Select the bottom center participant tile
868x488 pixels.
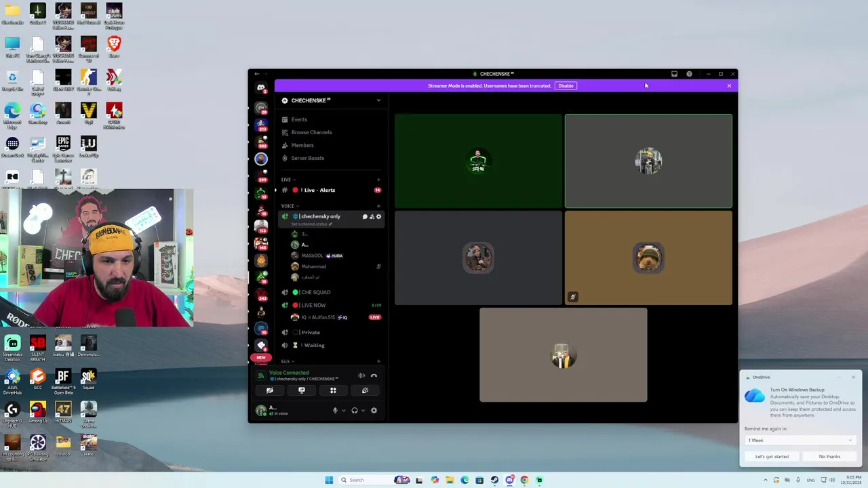point(563,354)
